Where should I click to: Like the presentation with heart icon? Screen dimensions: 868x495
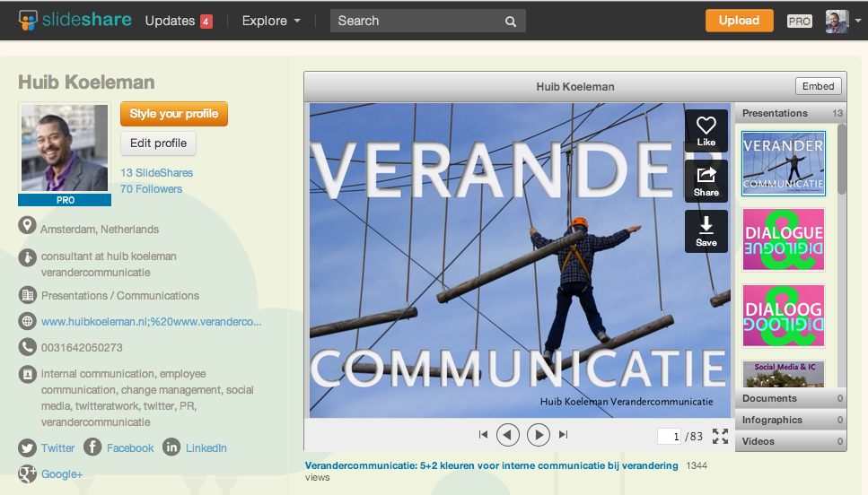[x=706, y=131]
